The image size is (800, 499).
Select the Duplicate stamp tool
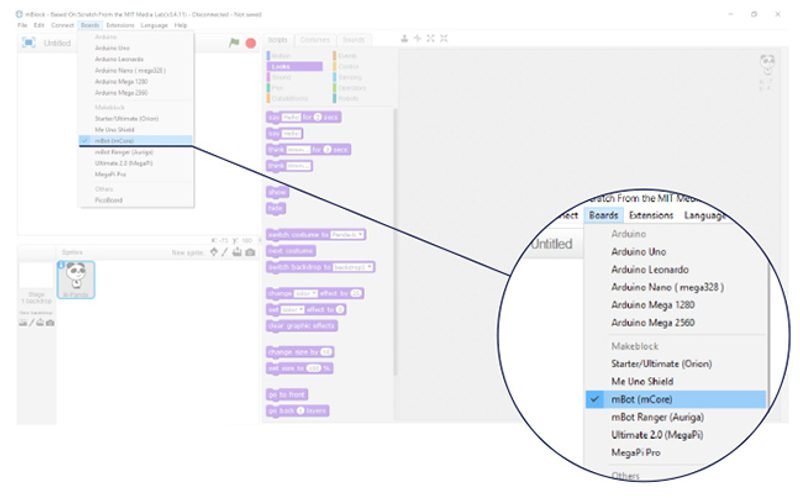click(404, 38)
